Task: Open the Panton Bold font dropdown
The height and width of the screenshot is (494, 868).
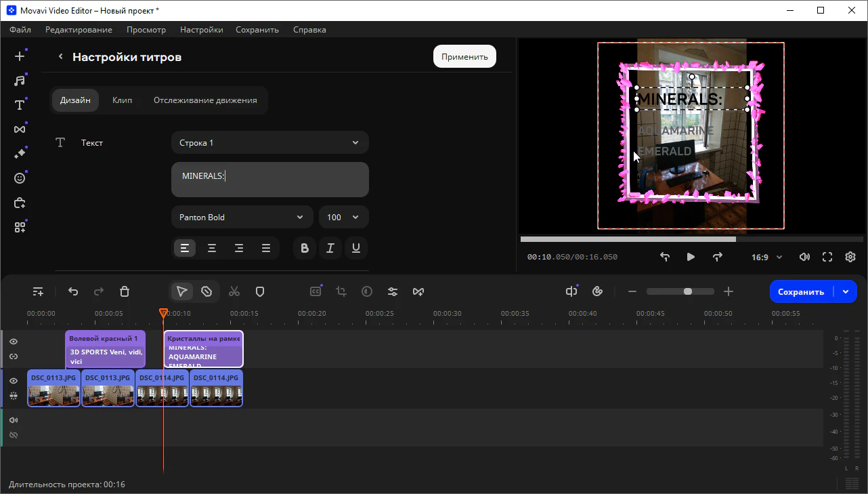Action: pyautogui.click(x=242, y=218)
